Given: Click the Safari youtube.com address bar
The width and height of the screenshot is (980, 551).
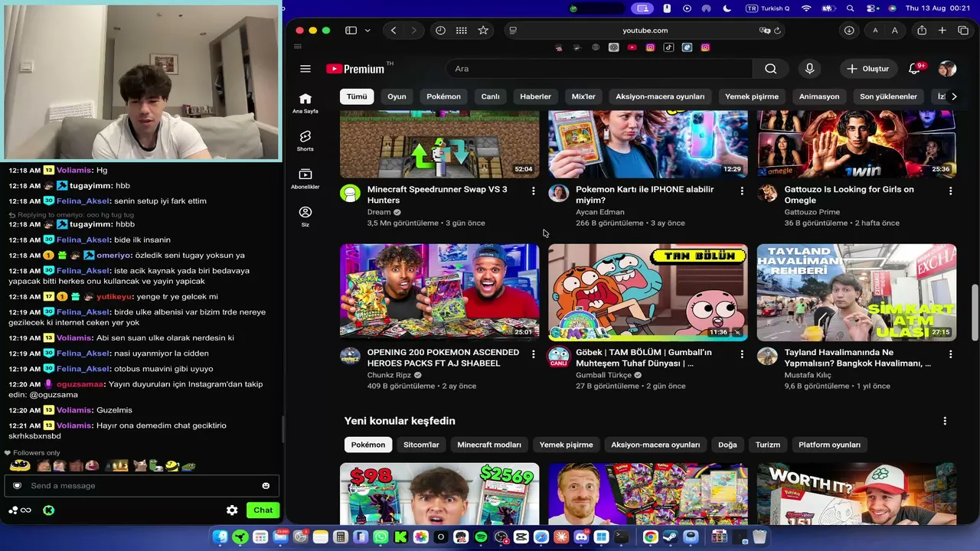Looking at the screenshot, I should (645, 31).
